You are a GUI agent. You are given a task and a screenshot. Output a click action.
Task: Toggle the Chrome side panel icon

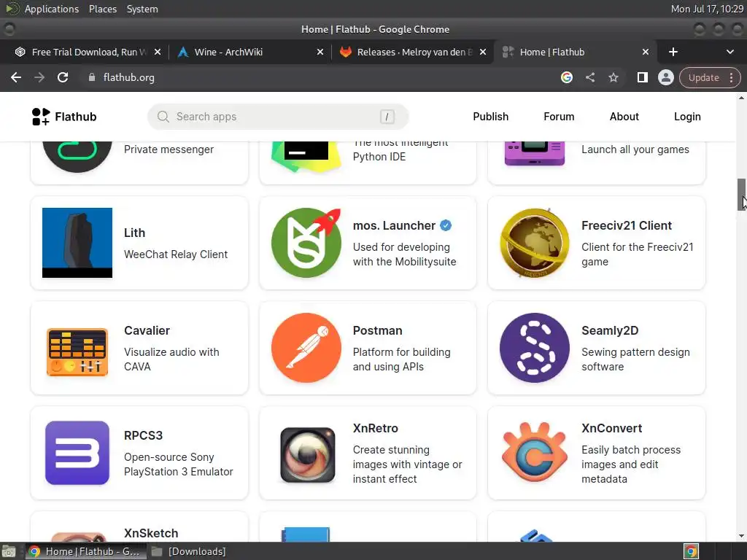click(642, 77)
